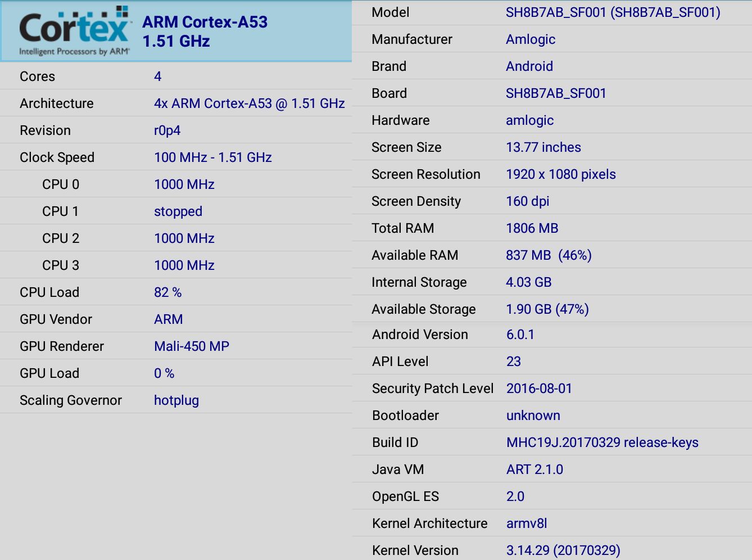Image resolution: width=752 pixels, height=560 pixels.
Task: Click the Screen Density 160 dpi value
Action: click(528, 201)
